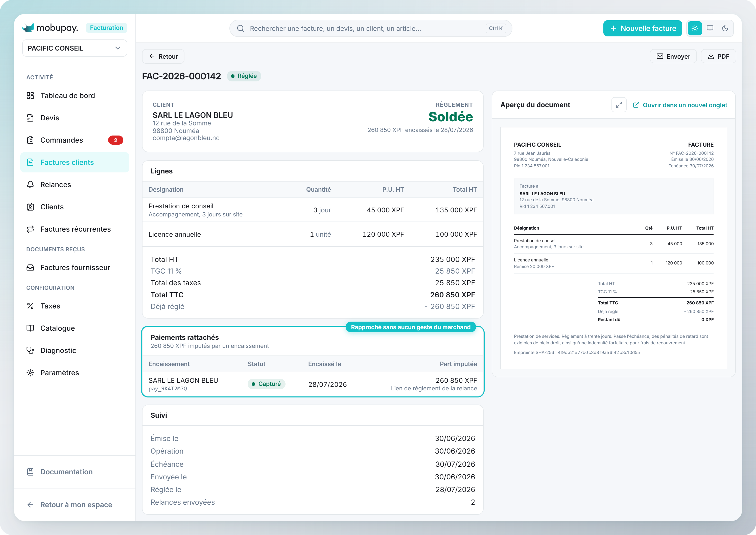
Task: Open preview in a new tab link
Action: 680,105
